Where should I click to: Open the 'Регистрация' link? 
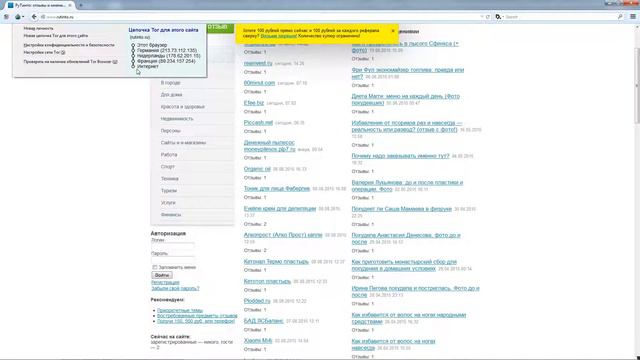click(165, 282)
